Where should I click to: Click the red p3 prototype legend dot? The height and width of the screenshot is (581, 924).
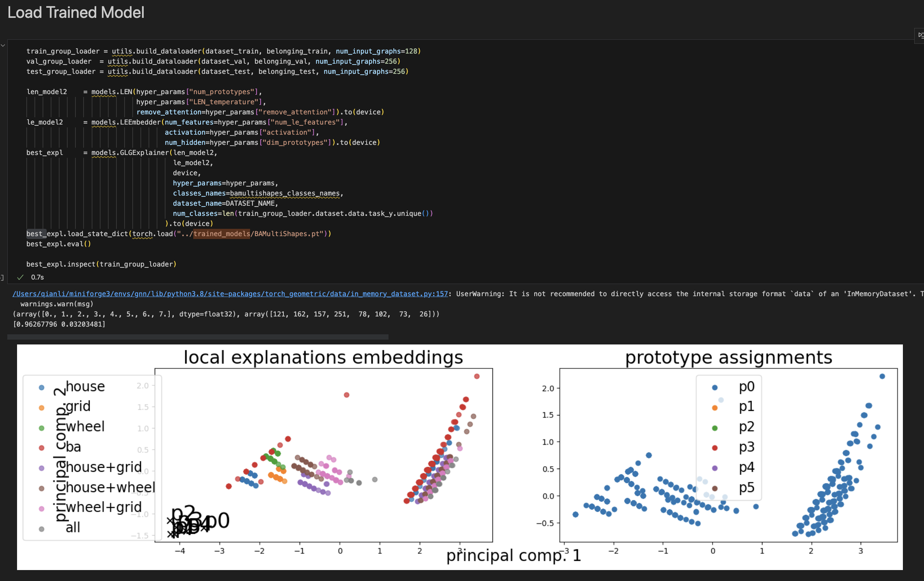point(715,448)
